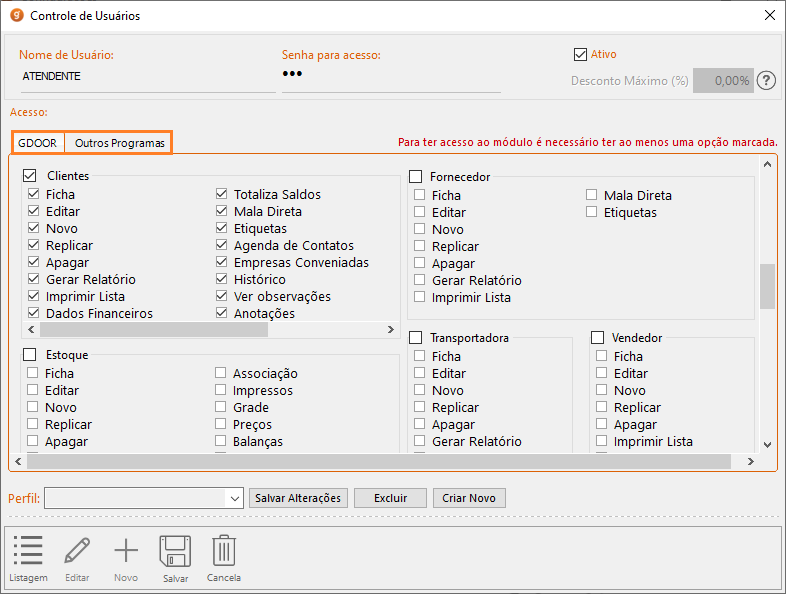This screenshot has width=786, height=594.
Task: Check Imprimir Lista under Vendedor
Action: (602, 441)
